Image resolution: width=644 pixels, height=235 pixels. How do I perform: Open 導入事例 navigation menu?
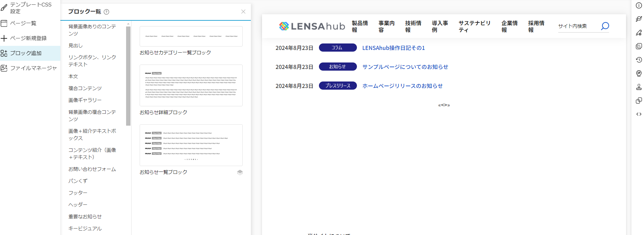(x=440, y=26)
